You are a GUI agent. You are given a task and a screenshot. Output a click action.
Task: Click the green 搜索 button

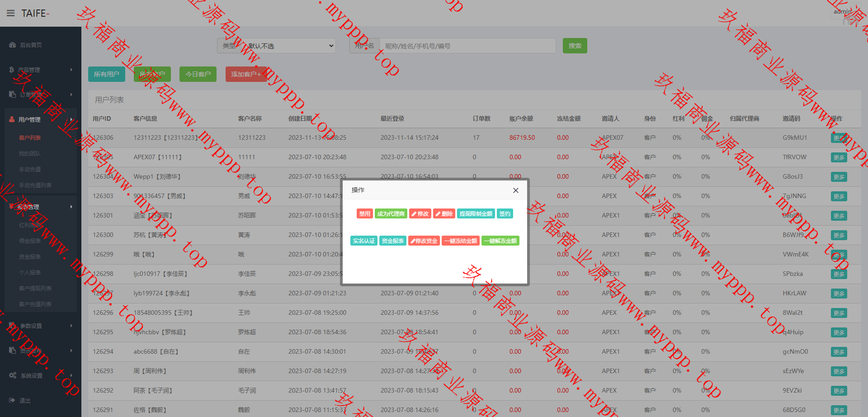[575, 46]
